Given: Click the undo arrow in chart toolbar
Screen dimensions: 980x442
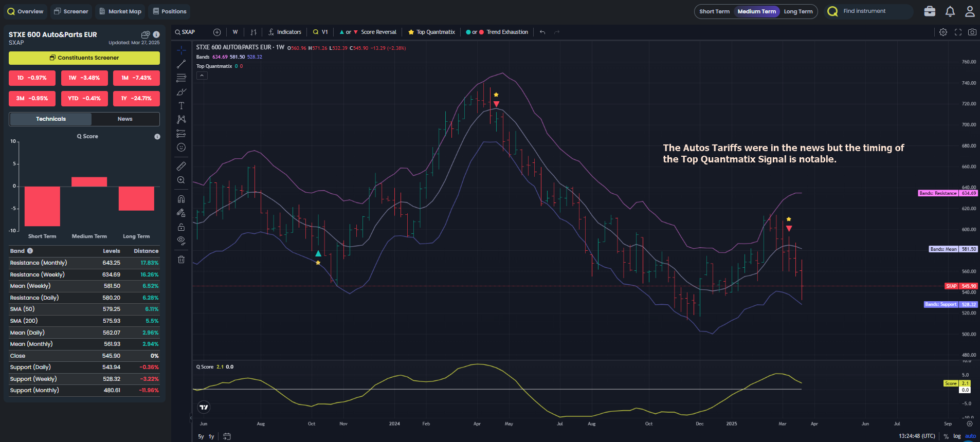Looking at the screenshot, I should pos(542,32).
